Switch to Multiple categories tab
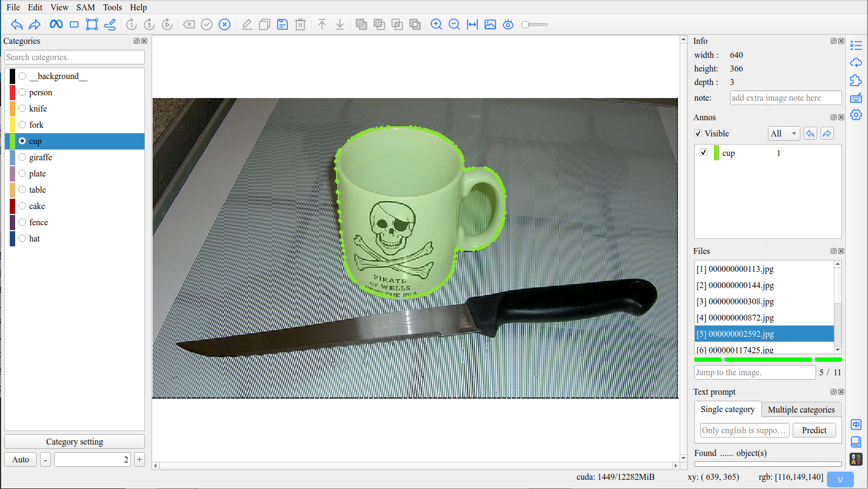Viewport: 868px width, 489px height. 801,409
